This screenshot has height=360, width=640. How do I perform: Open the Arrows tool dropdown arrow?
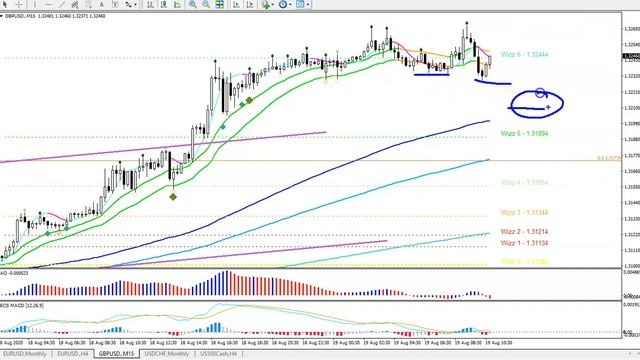[136, 5]
